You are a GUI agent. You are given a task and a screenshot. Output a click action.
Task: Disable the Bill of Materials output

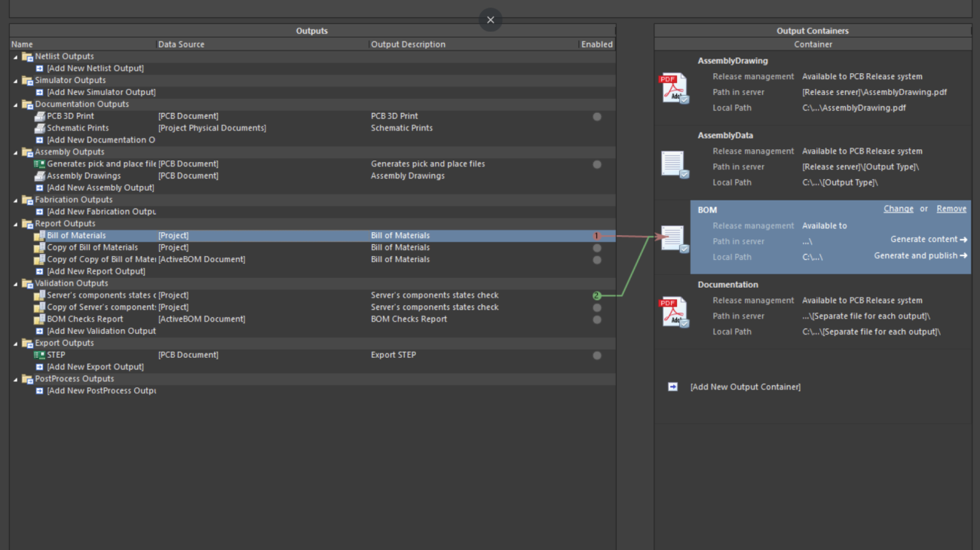pyautogui.click(x=597, y=236)
